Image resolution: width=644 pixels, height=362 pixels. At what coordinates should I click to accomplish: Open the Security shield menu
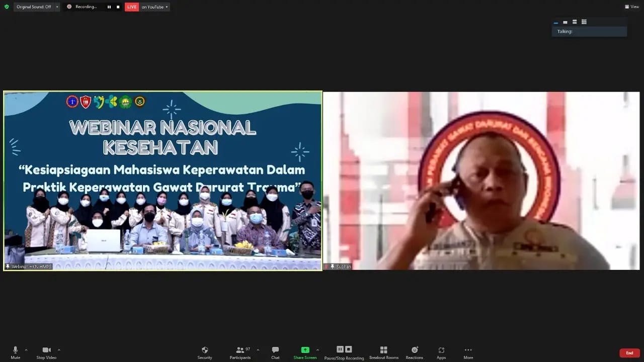[x=205, y=352]
